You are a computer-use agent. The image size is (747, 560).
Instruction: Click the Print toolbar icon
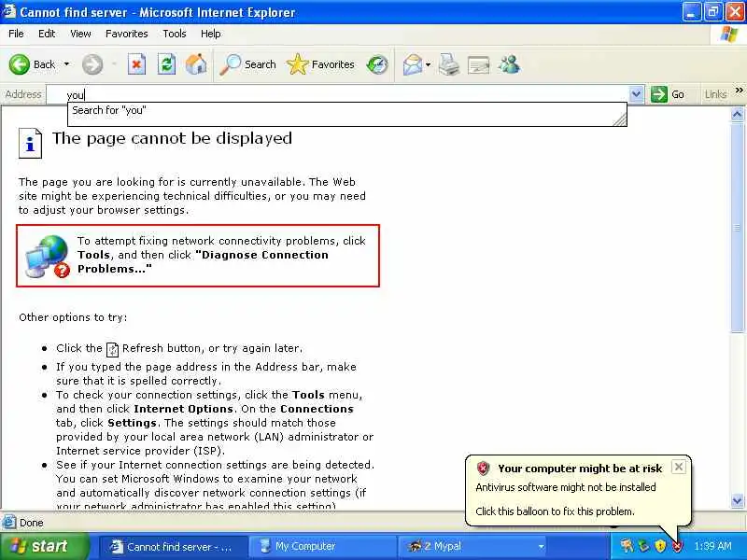pyautogui.click(x=449, y=64)
